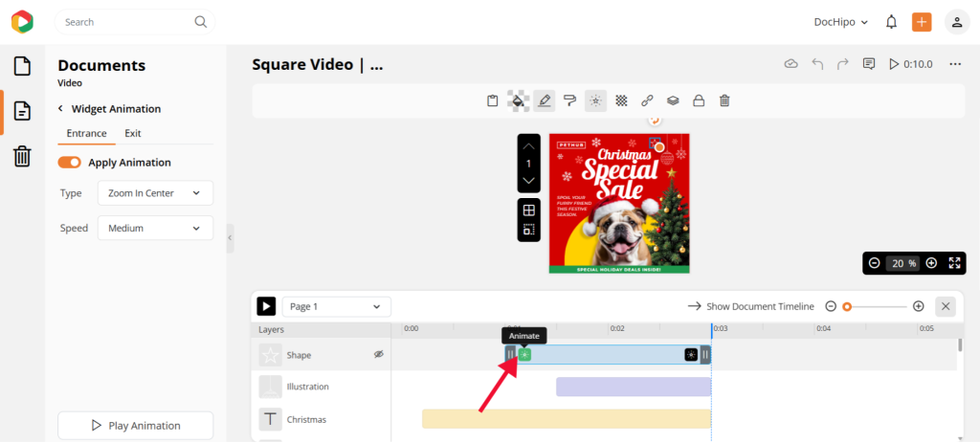Click the timeline zoom slider handle
Viewport: 980px width, 443px height.
coord(847,306)
